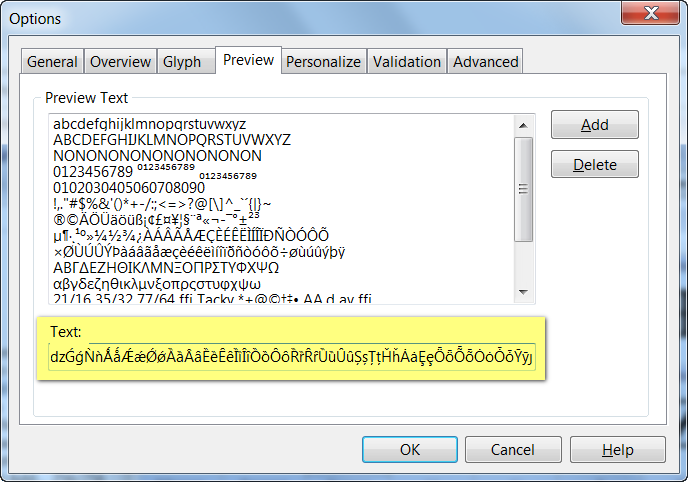Click the Delete button
This screenshot has width=688, height=482.
click(x=595, y=164)
